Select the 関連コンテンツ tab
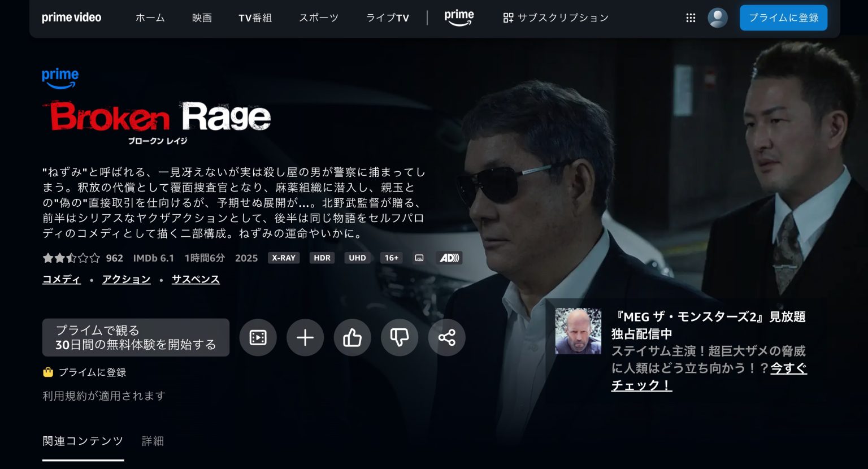 coord(83,441)
